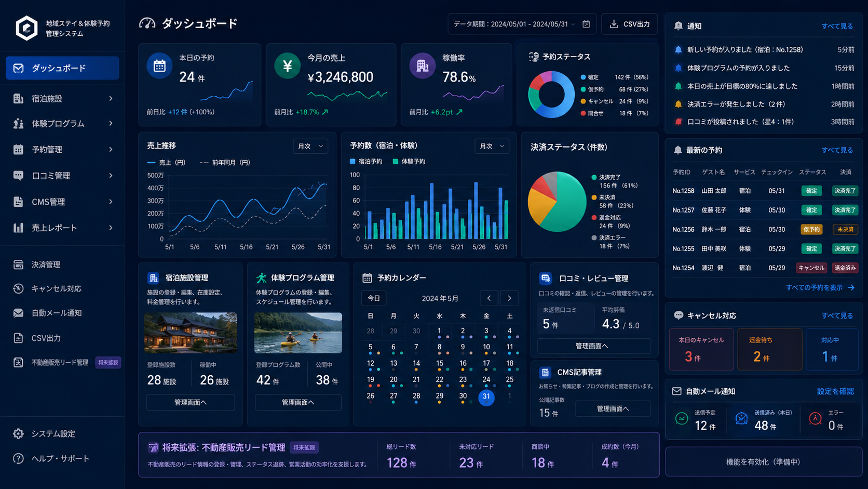Click the ヘルプ・サポート question mark icon

pos(18,458)
